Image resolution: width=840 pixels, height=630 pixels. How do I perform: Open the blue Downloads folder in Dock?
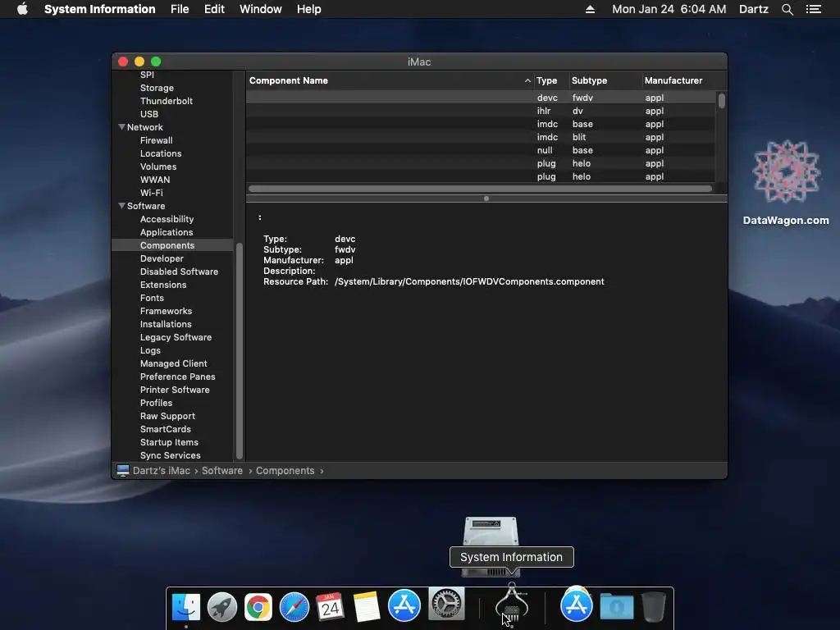click(617, 607)
